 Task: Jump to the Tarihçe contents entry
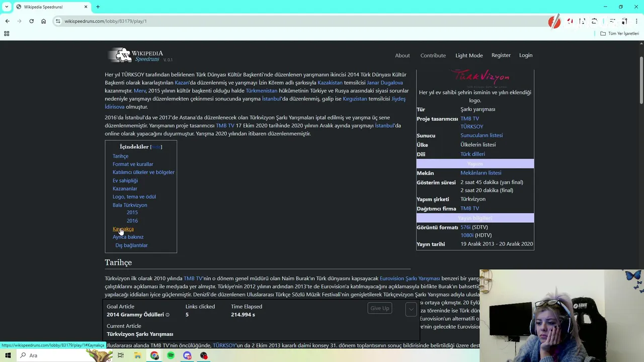[120, 156]
